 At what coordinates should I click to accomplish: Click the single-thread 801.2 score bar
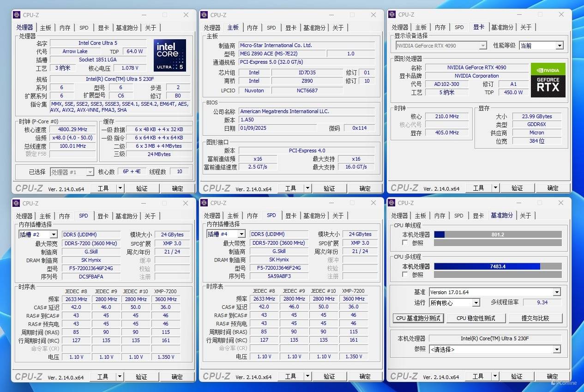pyautogui.click(x=498, y=235)
